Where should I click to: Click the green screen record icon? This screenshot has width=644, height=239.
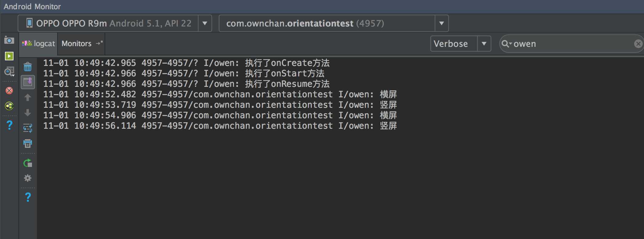tap(9, 56)
